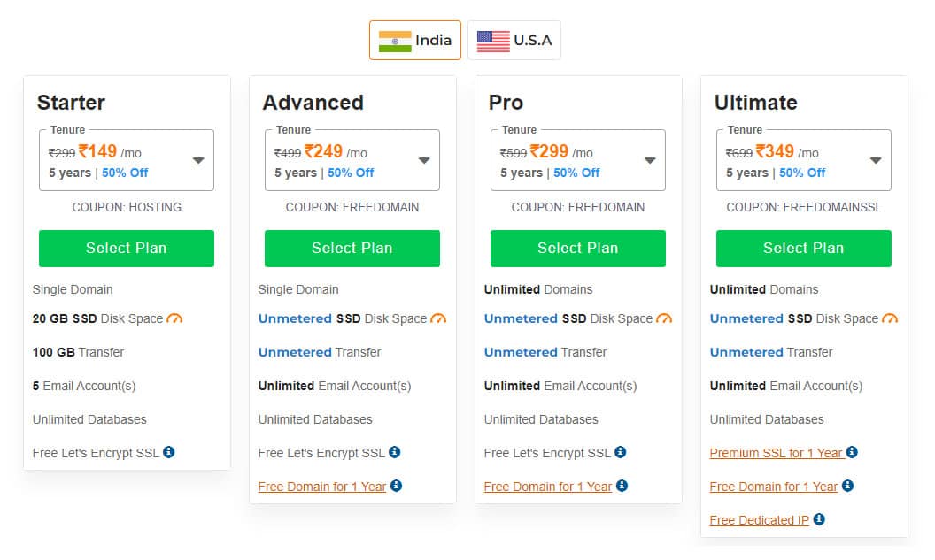
Task: Click info icon next to Pro Free Domain offer
Action: [x=620, y=486]
